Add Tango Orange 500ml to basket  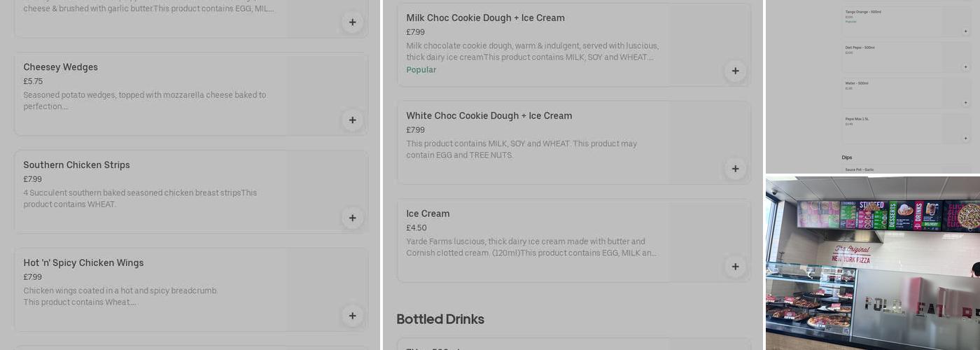[x=965, y=31]
